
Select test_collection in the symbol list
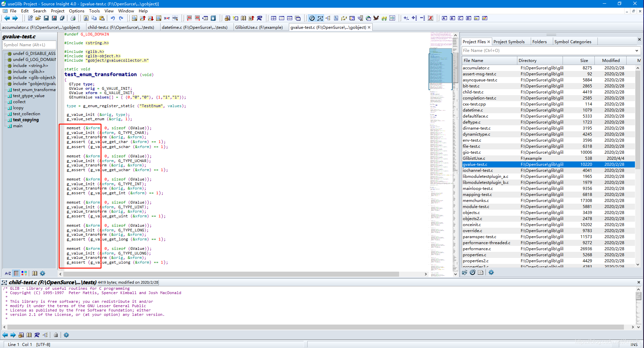pos(26,114)
